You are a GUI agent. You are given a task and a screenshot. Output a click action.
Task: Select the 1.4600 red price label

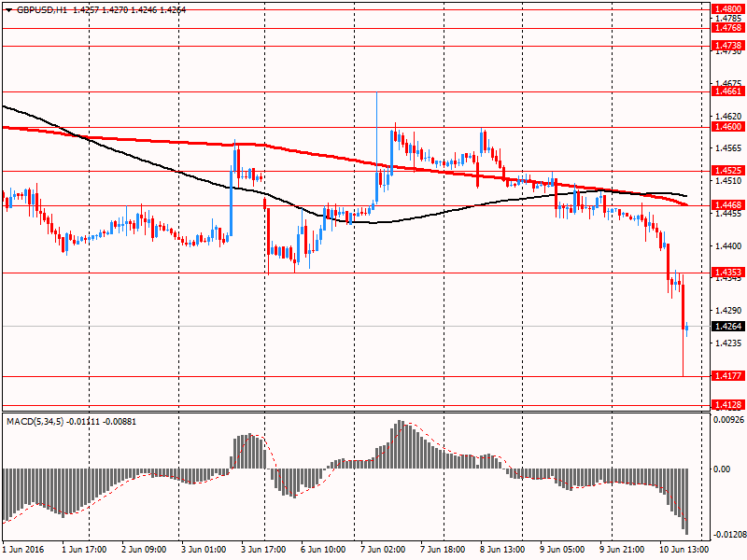727,126
